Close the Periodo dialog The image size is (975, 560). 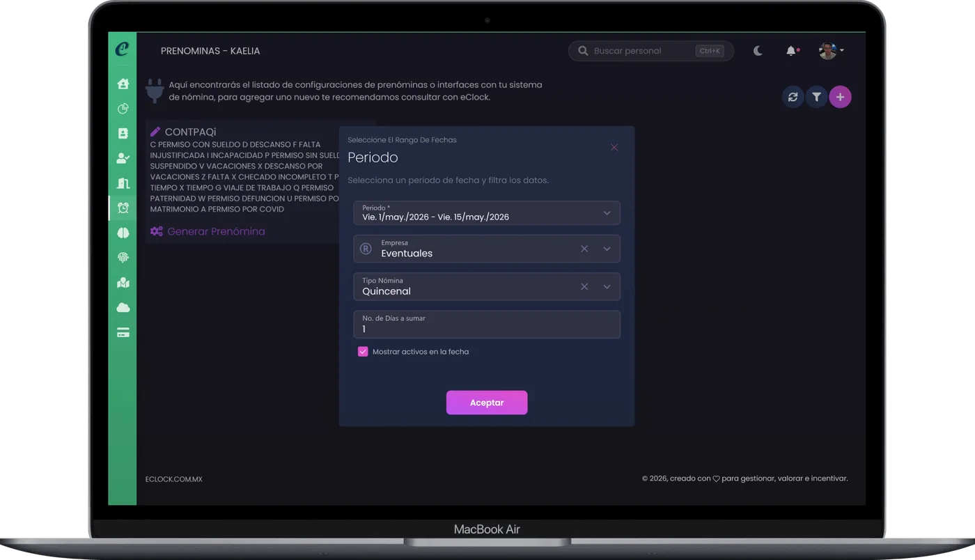614,148
